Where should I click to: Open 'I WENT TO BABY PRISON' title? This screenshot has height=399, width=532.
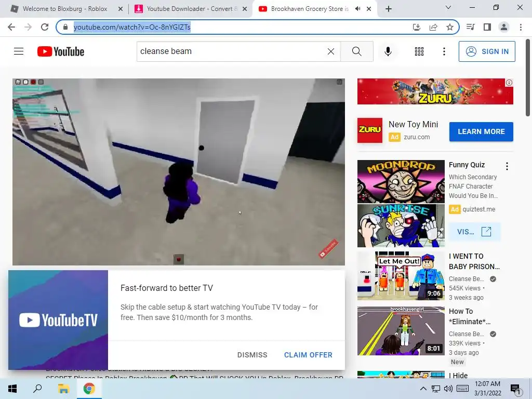pyautogui.click(x=474, y=261)
